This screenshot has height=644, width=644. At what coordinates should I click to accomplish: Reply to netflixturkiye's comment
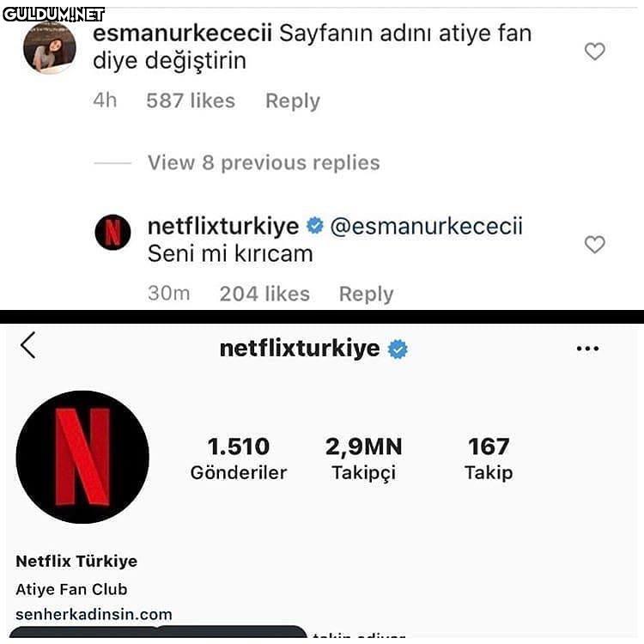tap(366, 294)
